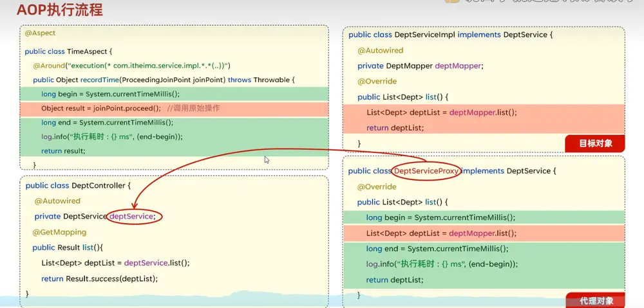This screenshot has height=308, width=644.
Task: Select the @Aspect annotation line
Action: coord(40,33)
